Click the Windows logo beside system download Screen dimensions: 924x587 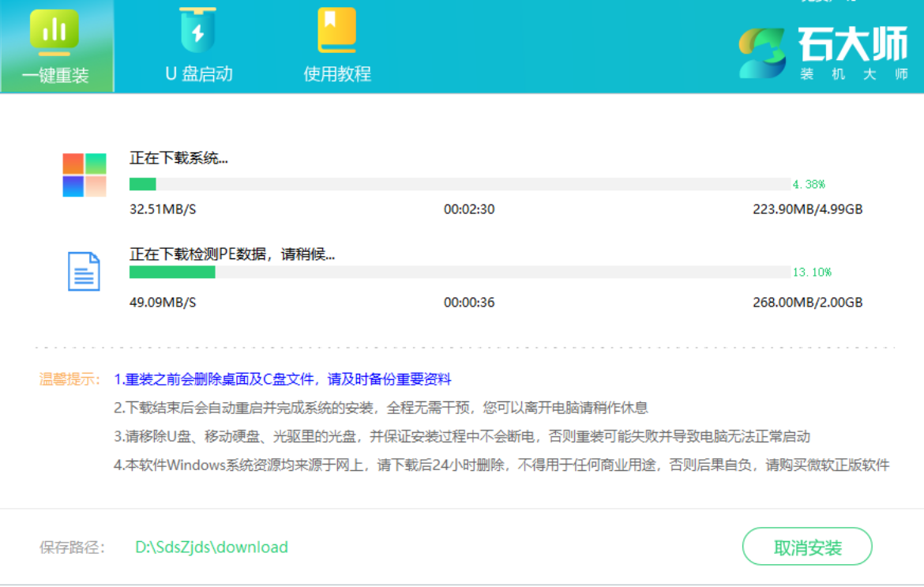[x=85, y=175]
